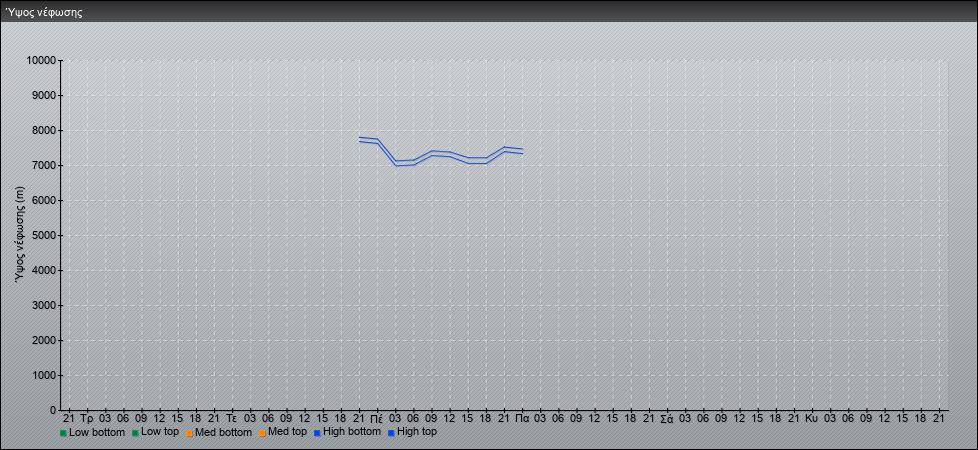This screenshot has height=450, width=978.
Task: Click the 'Κυ' day label on x-axis
Action: point(811,418)
